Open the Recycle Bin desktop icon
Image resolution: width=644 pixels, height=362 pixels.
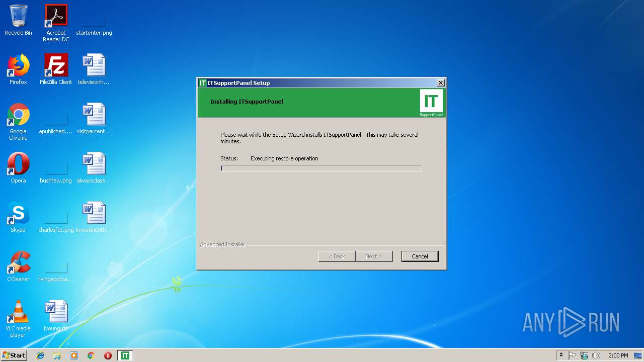click(18, 20)
